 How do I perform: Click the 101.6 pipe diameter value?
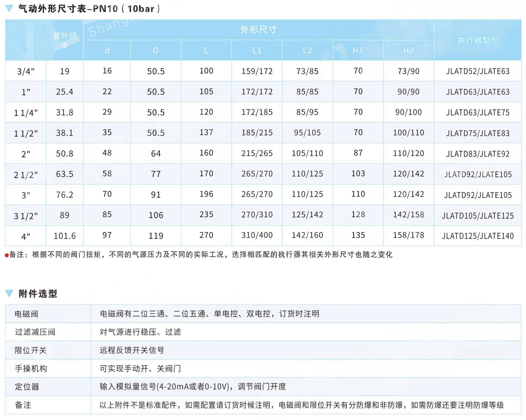pos(65,236)
